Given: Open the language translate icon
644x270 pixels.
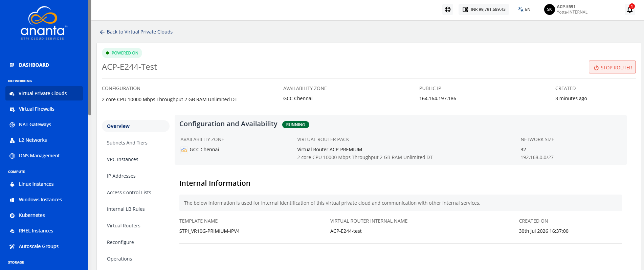Looking at the screenshot, I should click(520, 9).
